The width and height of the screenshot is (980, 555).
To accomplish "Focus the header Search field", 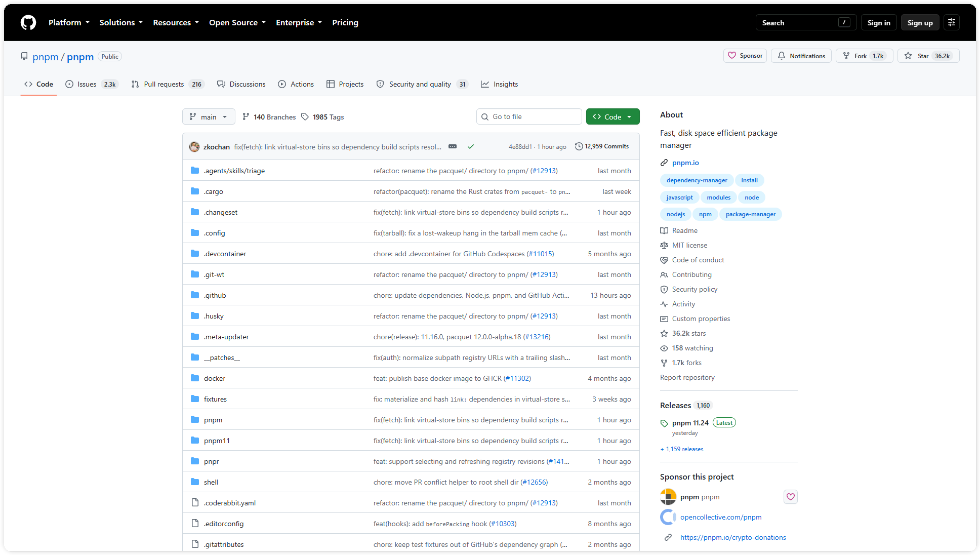I will point(806,22).
